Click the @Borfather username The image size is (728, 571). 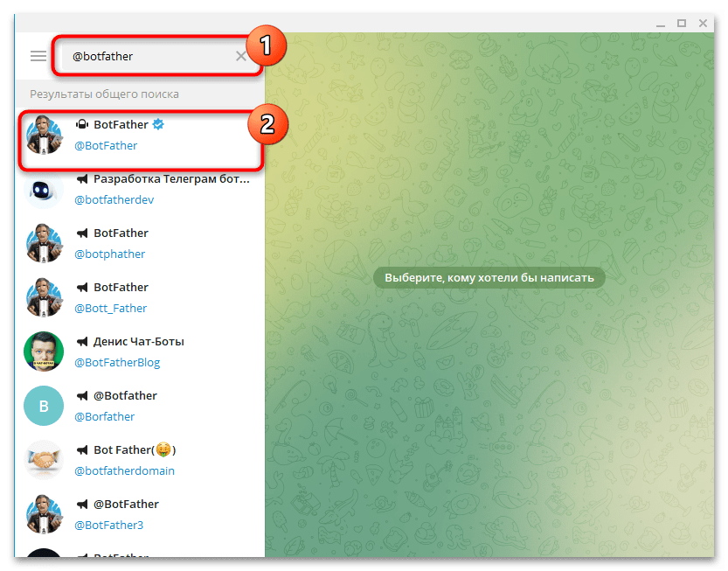pos(105,417)
